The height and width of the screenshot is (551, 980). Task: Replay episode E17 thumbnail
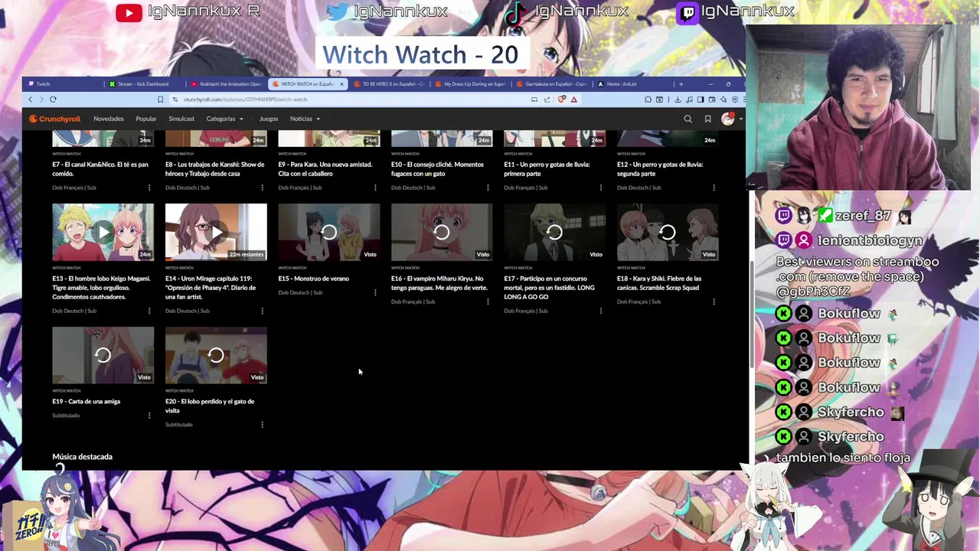[x=555, y=232]
